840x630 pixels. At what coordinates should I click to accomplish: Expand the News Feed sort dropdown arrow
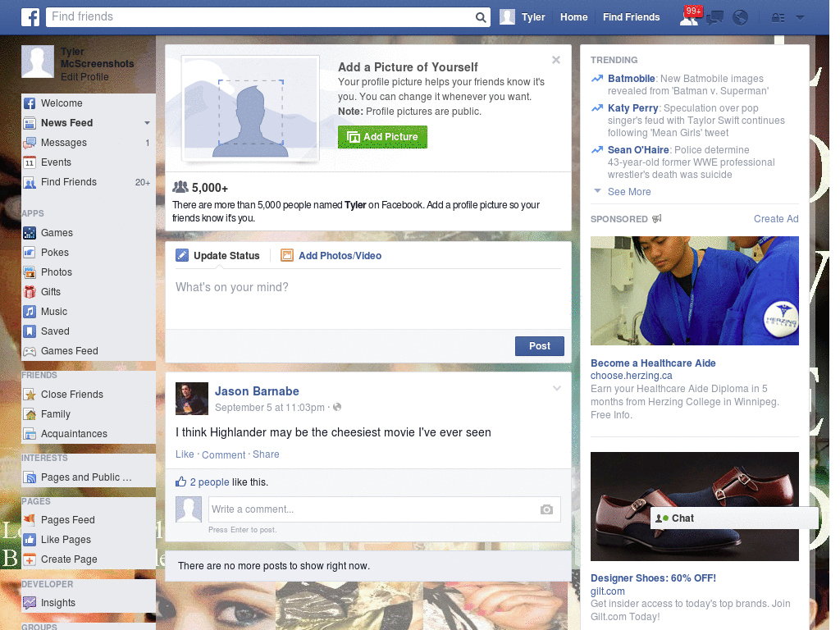click(147, 123)
